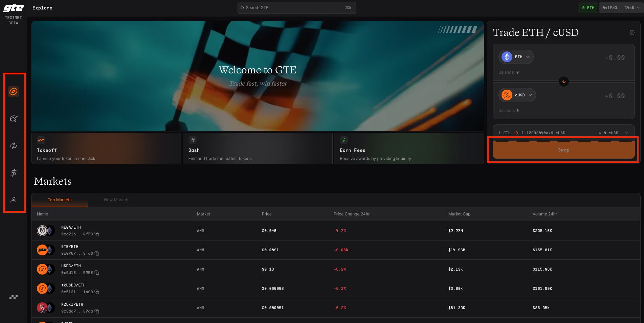Open the tkUSDC/ETH market row
The image size is (644, 323).
[x=336, y=289]
